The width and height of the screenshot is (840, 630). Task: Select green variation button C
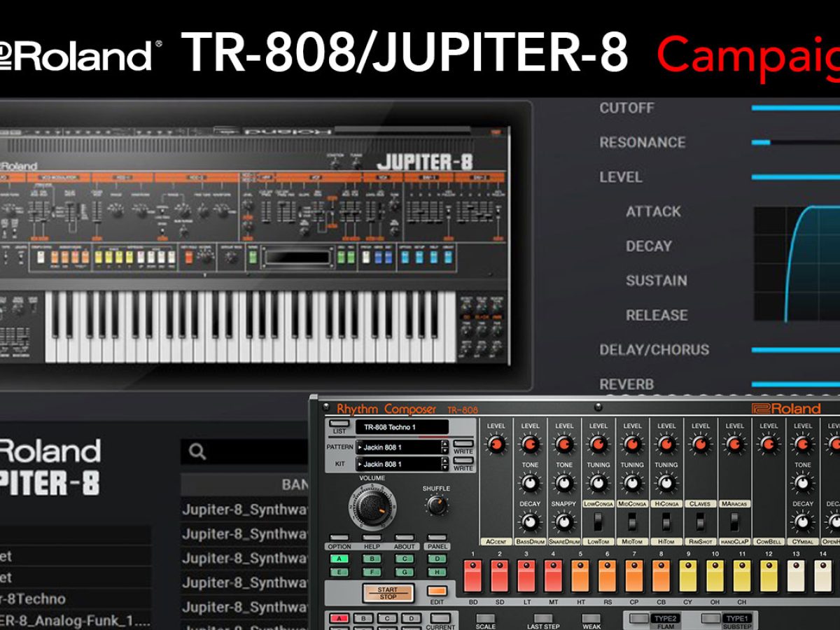(x=404, y=558)
